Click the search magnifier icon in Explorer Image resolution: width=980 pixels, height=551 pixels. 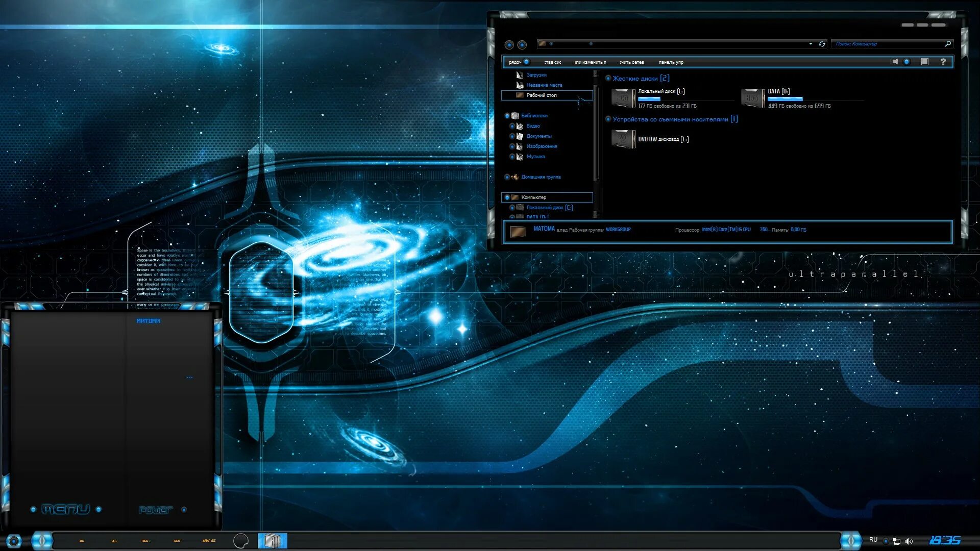point(948,44)
